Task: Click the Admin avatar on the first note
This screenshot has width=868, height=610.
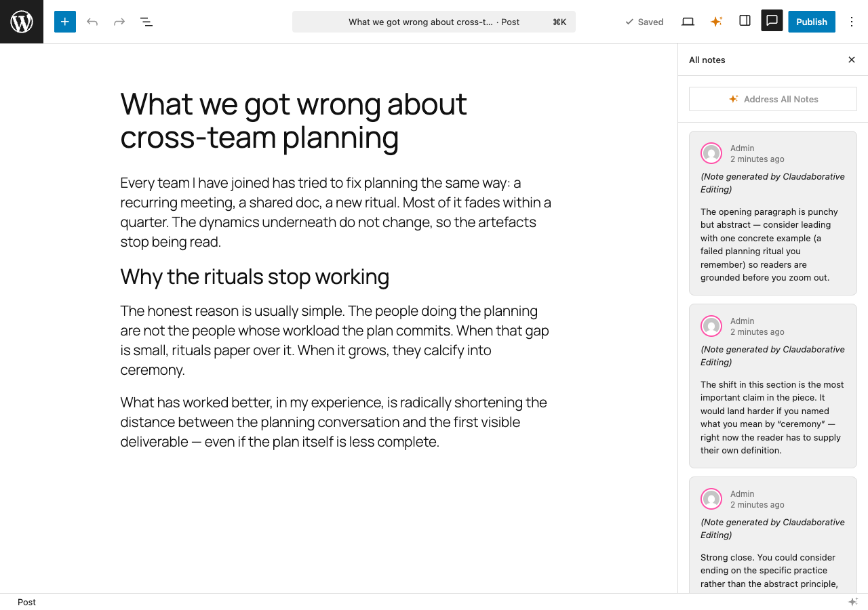Action: coord(711,153)
